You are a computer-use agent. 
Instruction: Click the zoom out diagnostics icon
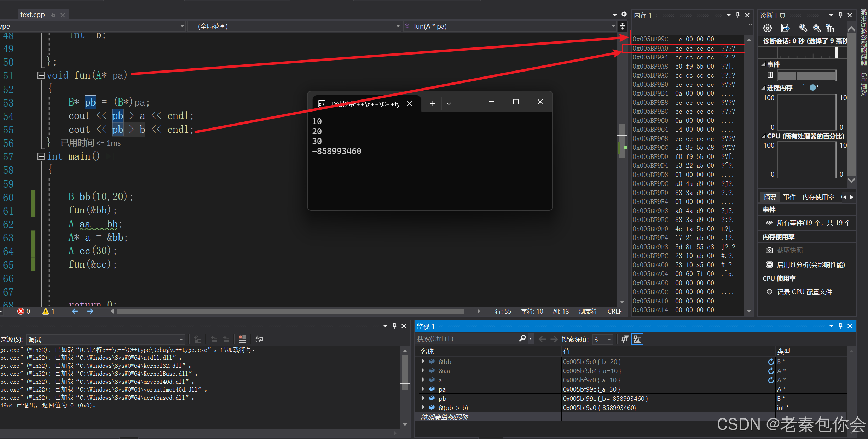click(x=817, y=28)
